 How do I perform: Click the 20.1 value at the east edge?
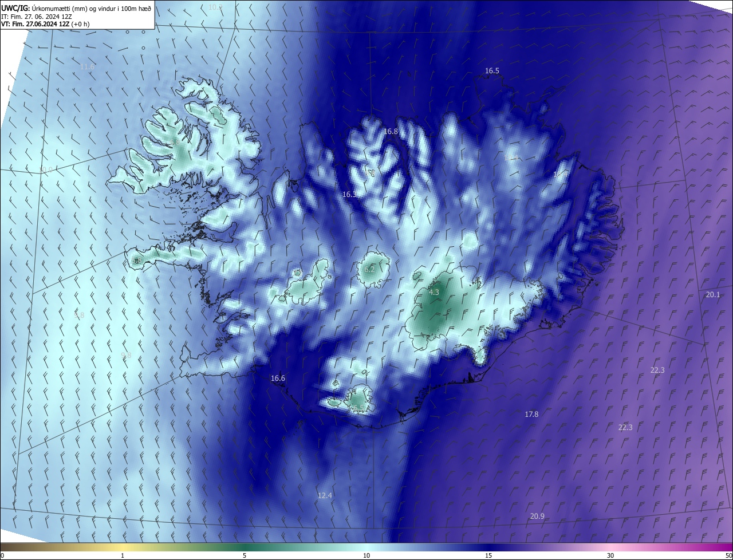pos(712,294)
